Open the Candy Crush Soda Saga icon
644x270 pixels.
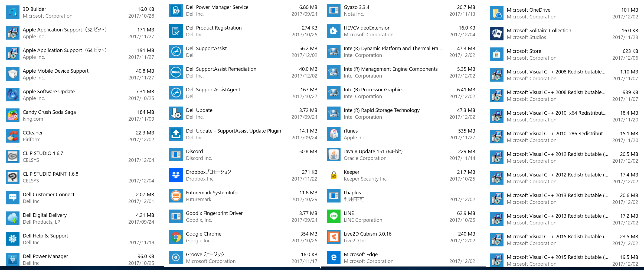(13, 115)
